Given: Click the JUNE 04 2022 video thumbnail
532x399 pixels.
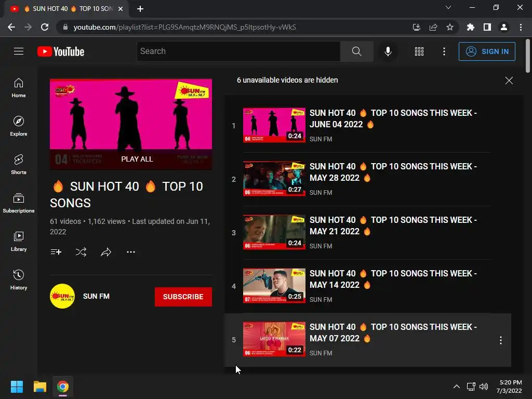Looking at the screenshot, I should tap(274, 125).
